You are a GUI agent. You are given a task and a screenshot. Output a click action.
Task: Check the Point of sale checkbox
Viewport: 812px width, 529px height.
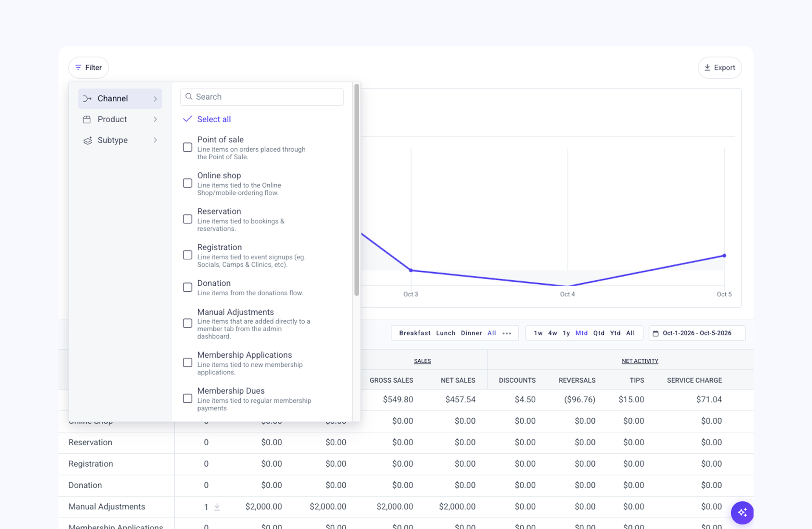coord(187,147)
